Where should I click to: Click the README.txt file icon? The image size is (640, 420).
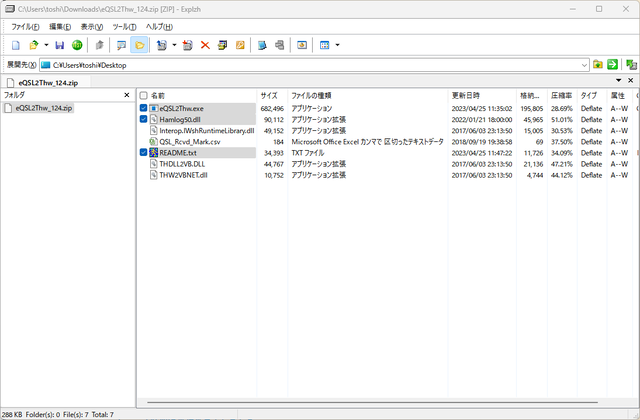click(153, 153)
